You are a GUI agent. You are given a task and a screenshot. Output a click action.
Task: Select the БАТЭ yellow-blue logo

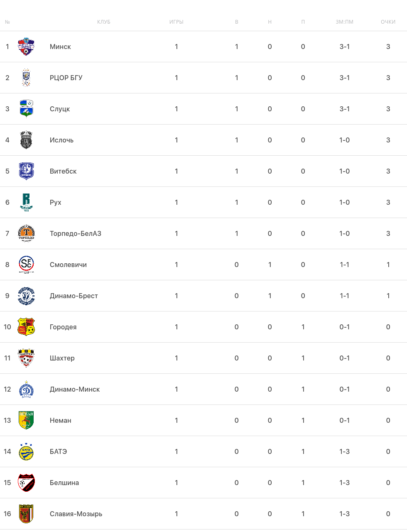26,451
